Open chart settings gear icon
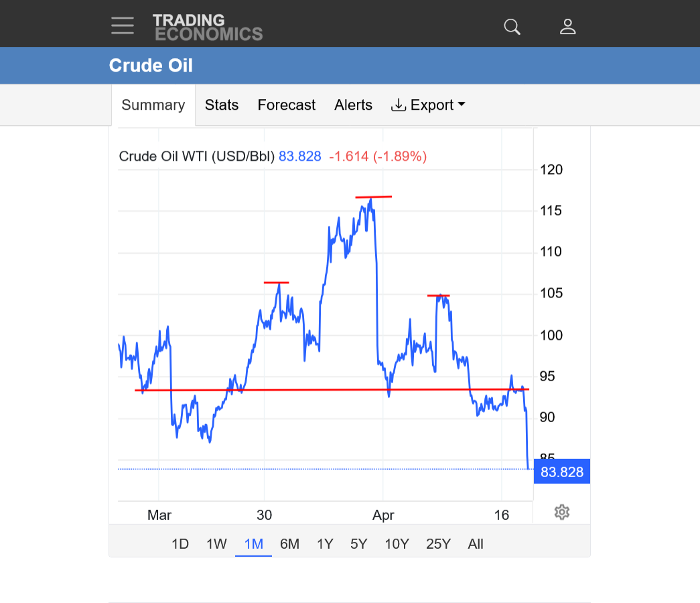This screenshot has width=700, height=603. [562, 513]
